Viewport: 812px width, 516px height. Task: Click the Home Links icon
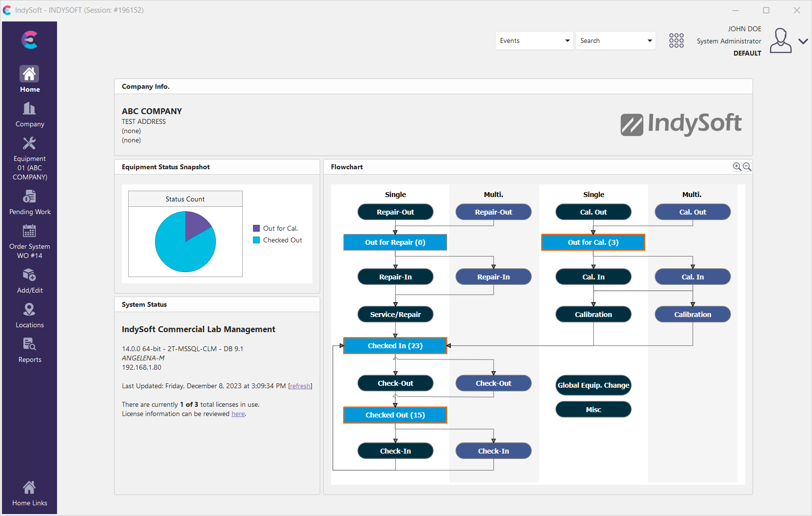point(29,488)
